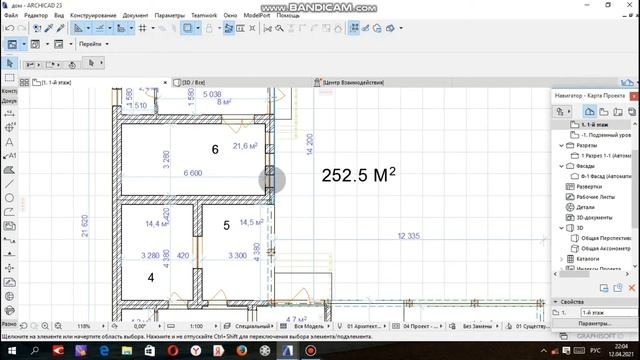Toggle the snap guides icon
The width and height of the screenshot is (640, 360).
100,28
